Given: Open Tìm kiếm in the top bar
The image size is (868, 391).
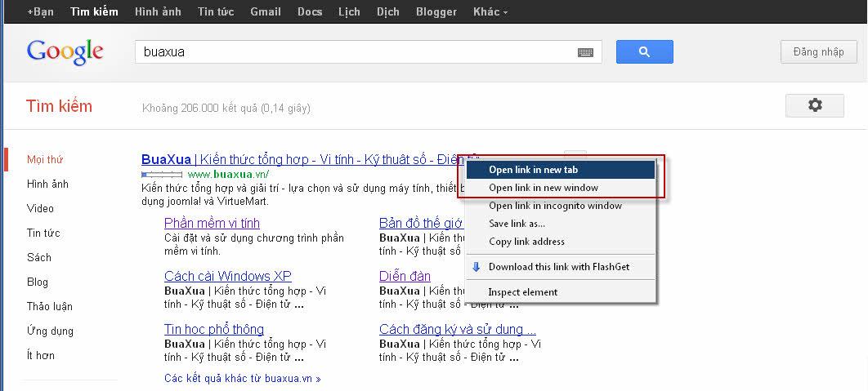Looking at the screenshot, I should [x=94, y=11].
